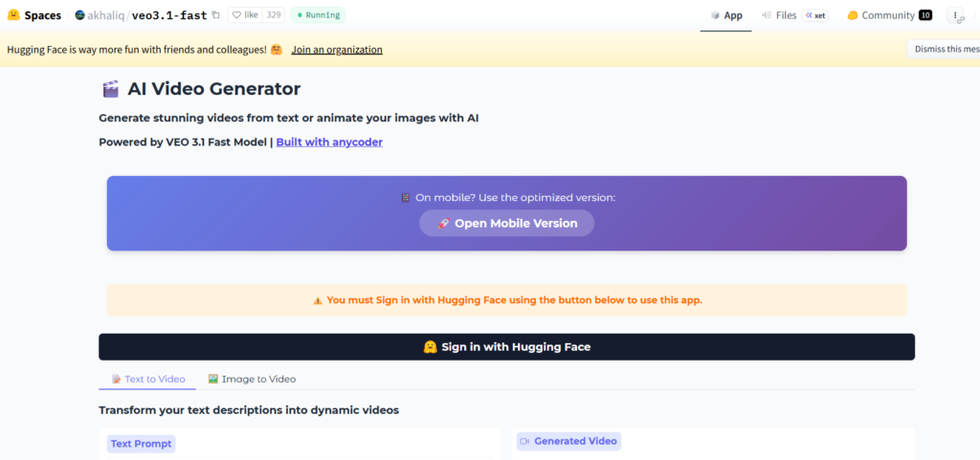Screen dimensions: 980x460
Task: Open the Files tab
Action: 778,15
